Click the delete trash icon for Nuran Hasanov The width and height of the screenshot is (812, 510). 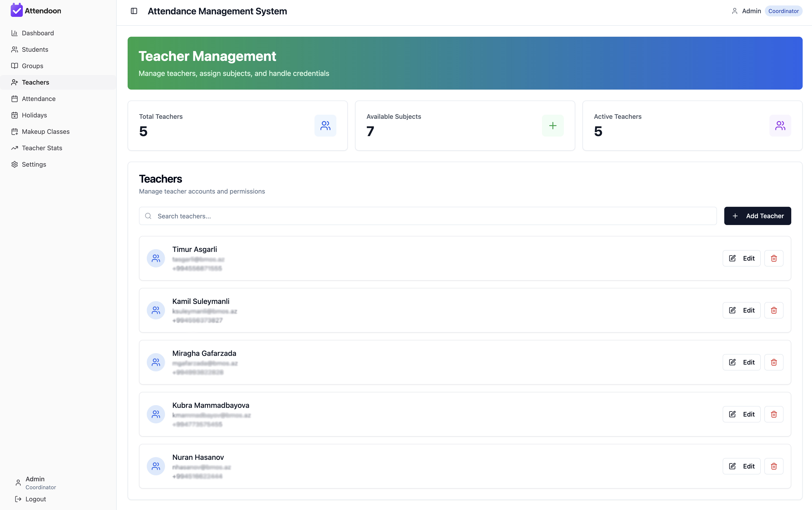773,466
